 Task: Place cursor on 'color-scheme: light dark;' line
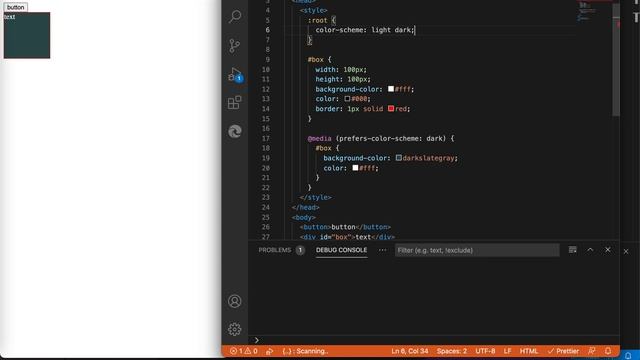pyautogui.click(x=365, y=30)
